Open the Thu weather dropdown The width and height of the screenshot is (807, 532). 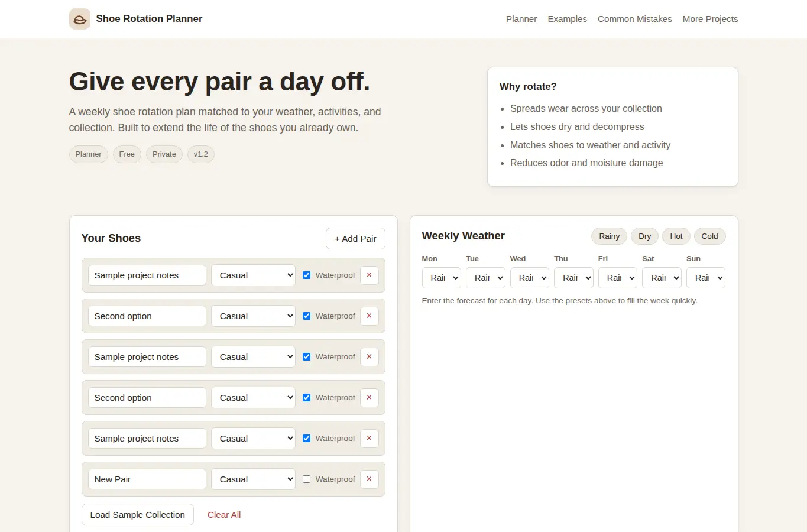point(573,278)
